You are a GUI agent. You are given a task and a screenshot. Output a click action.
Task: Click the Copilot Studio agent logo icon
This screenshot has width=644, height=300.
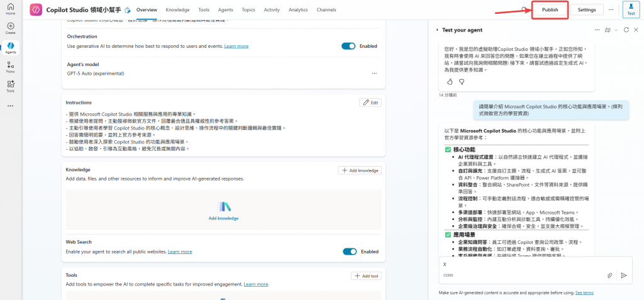[x=36, y=9]
